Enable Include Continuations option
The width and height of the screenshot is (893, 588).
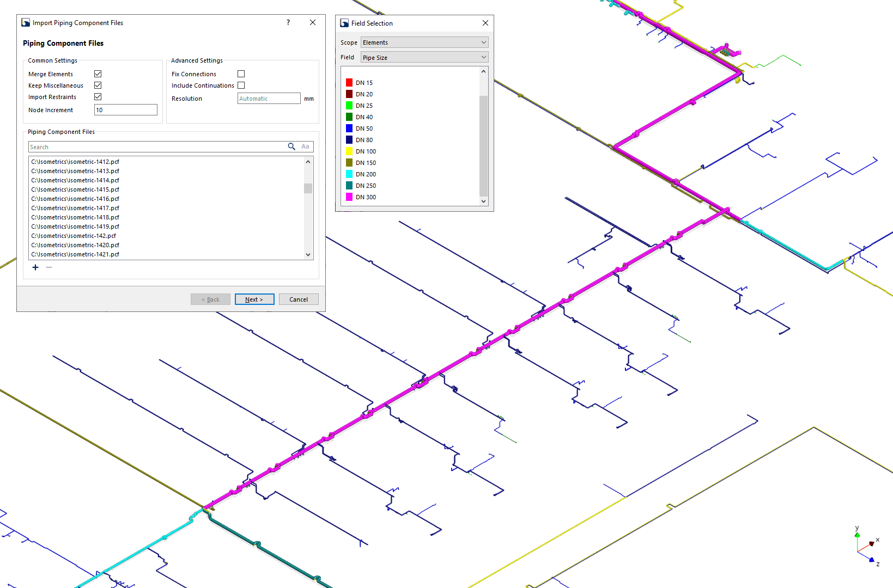pyautogui.click(x=241, y=85)
